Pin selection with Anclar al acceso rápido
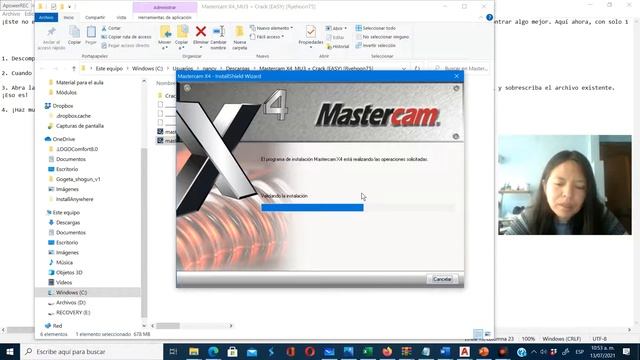Viewport: 640px width, 360px height. pyautogui.click(x=51, y=38)
